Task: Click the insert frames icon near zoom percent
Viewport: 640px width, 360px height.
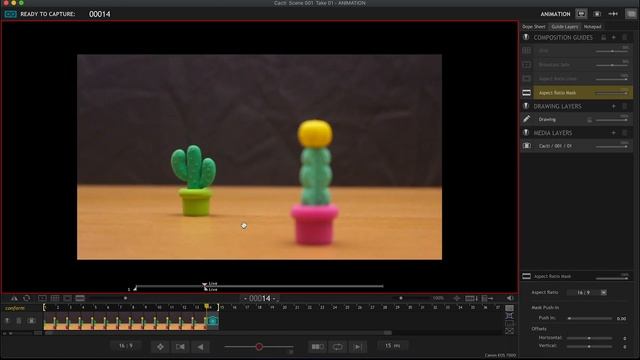Action: click(x=471, y=298)
